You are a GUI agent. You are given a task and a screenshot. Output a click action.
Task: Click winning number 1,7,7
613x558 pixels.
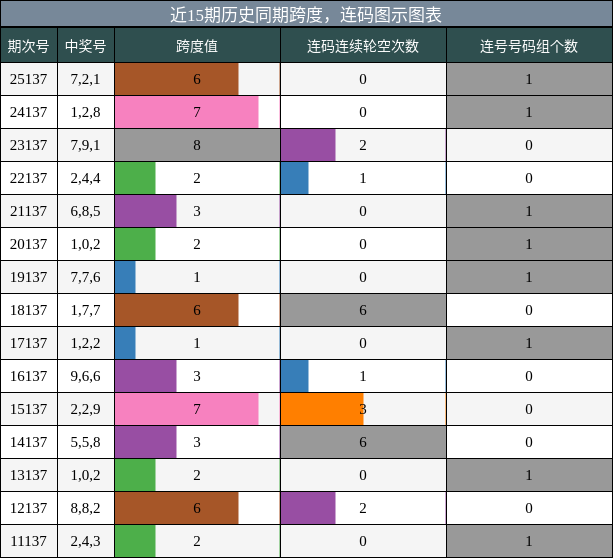86,310
